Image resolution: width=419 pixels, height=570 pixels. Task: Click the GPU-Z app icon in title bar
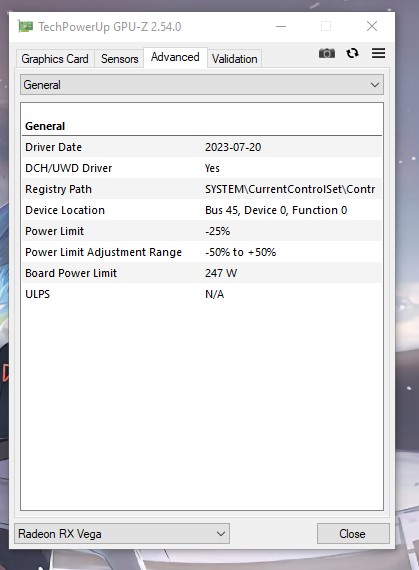[x=25, y=27]
